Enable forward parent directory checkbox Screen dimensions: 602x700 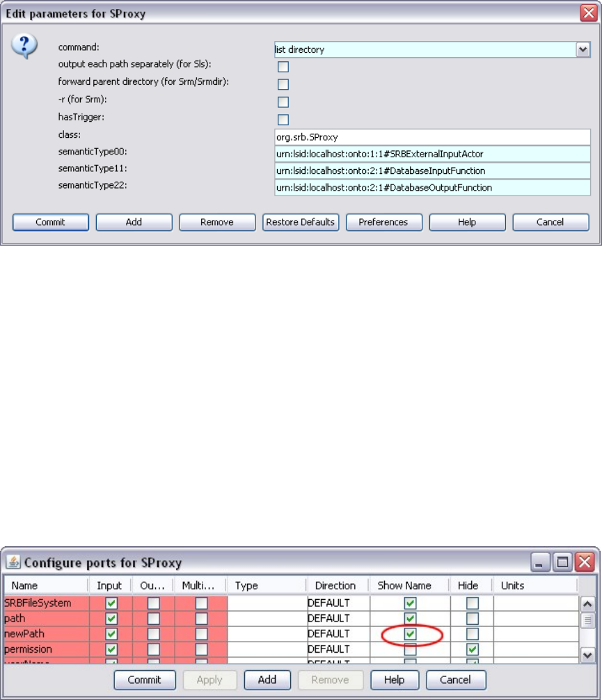click(x=283, y=84)
